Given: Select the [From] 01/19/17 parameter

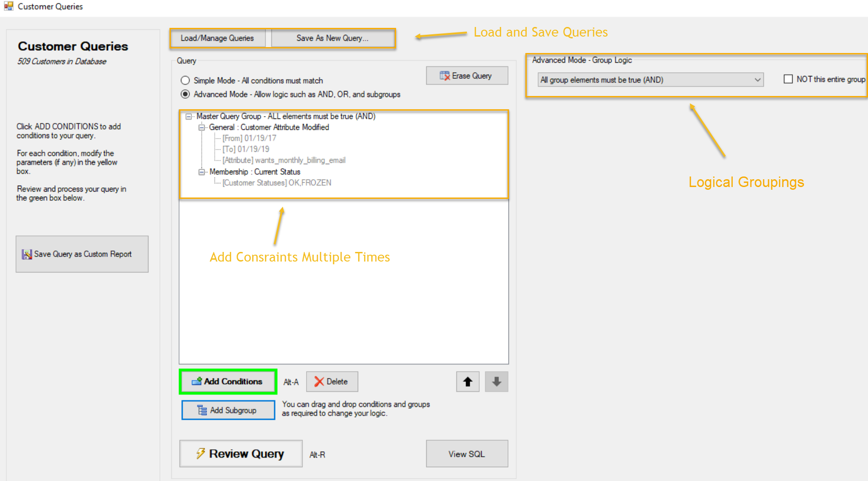Looking at the screenshot, I should pyautogui.click(x=249, y=138).
